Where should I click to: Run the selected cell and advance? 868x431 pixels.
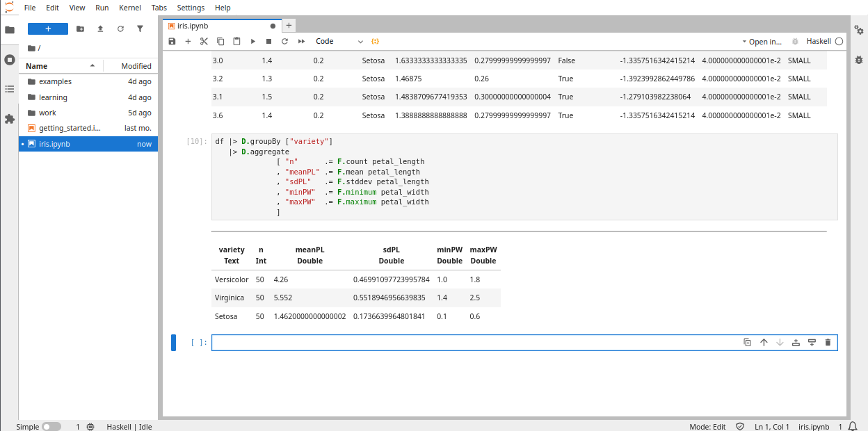click(253, 42)
